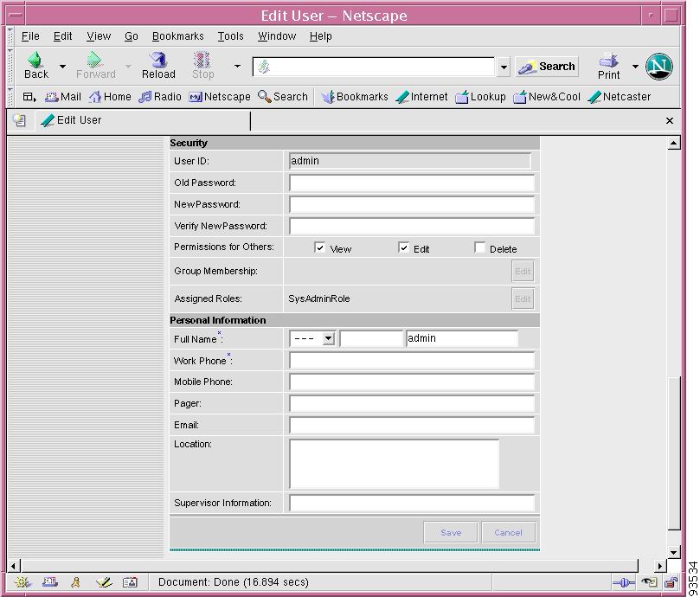Open My Netscape bookmark button
Image resolution: width=700 pixels, height=597 pixels.
point(220,97)
